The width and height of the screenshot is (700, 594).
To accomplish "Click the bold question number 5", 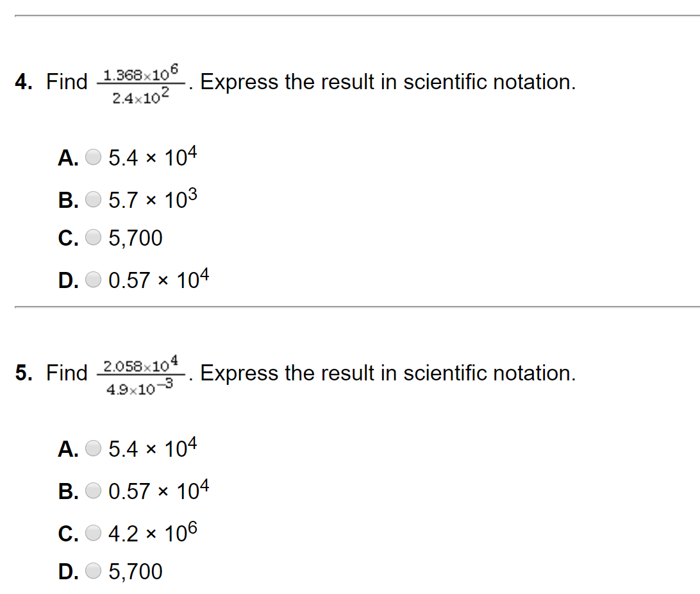I will (24, 373).
